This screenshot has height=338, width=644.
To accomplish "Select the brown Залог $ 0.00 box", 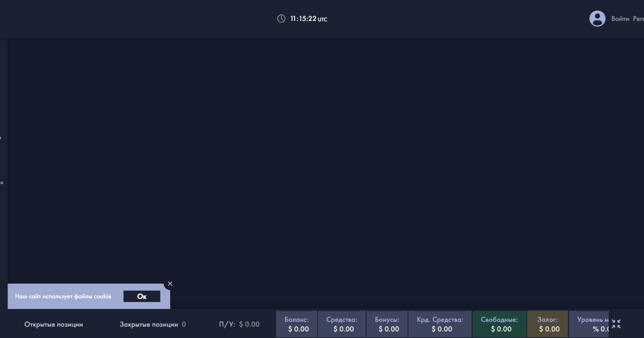I will (548, 324).
